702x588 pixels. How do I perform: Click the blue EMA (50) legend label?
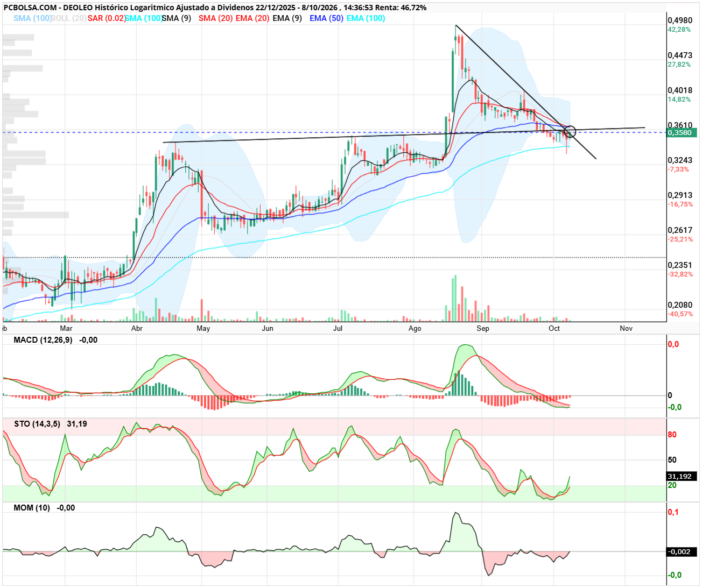(x=326, y=18)
